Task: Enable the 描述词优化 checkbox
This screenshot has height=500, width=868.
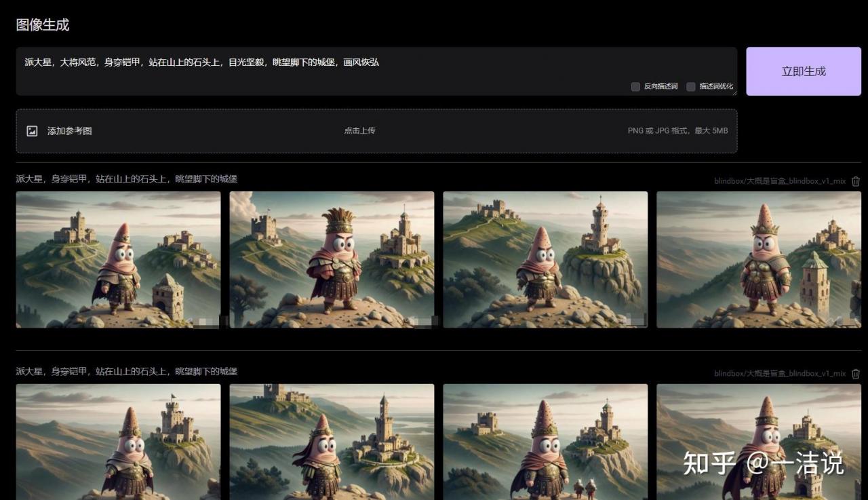Action: point(691,87)
